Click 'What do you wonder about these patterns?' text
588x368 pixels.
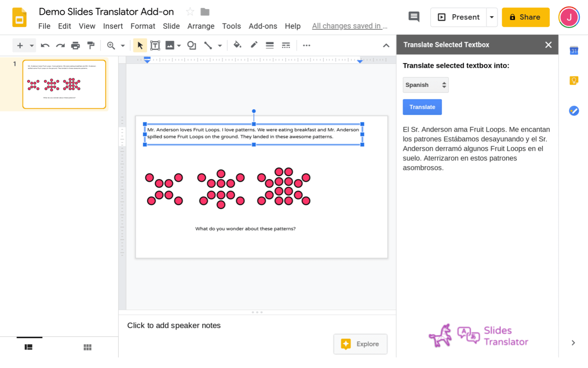tap(245, 229)
